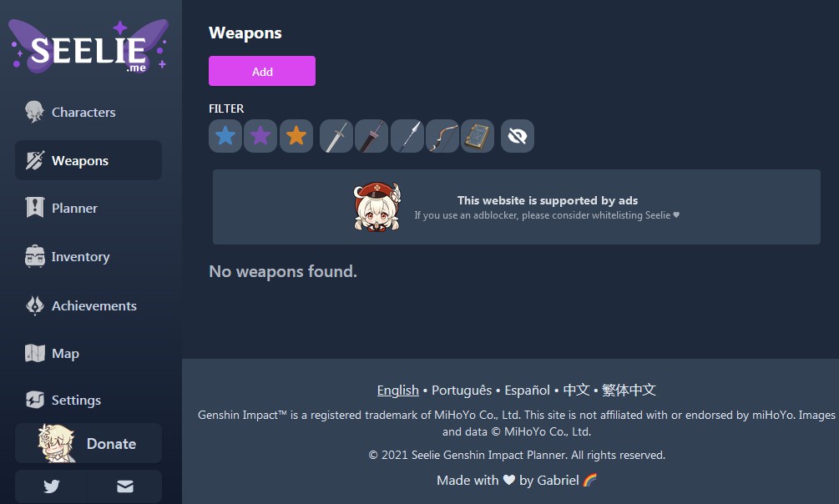Switch language to Português

(462, 390)
